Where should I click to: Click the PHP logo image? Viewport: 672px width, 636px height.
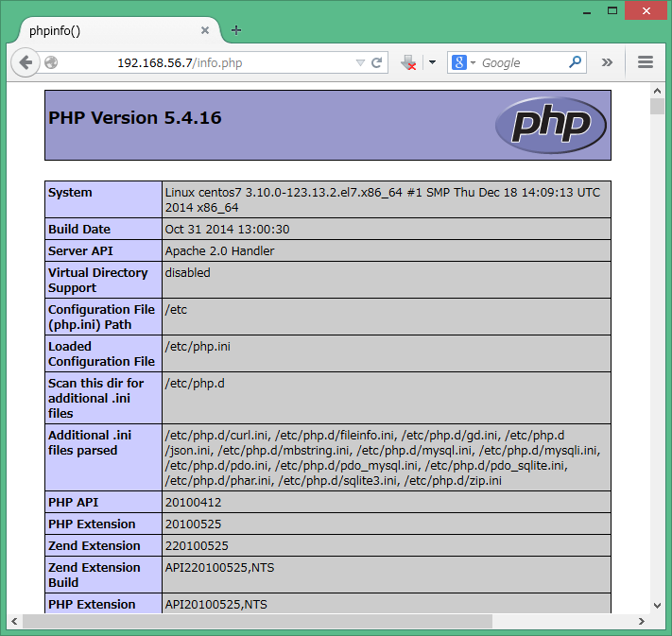pyautogui.click(x=550, y=125)
